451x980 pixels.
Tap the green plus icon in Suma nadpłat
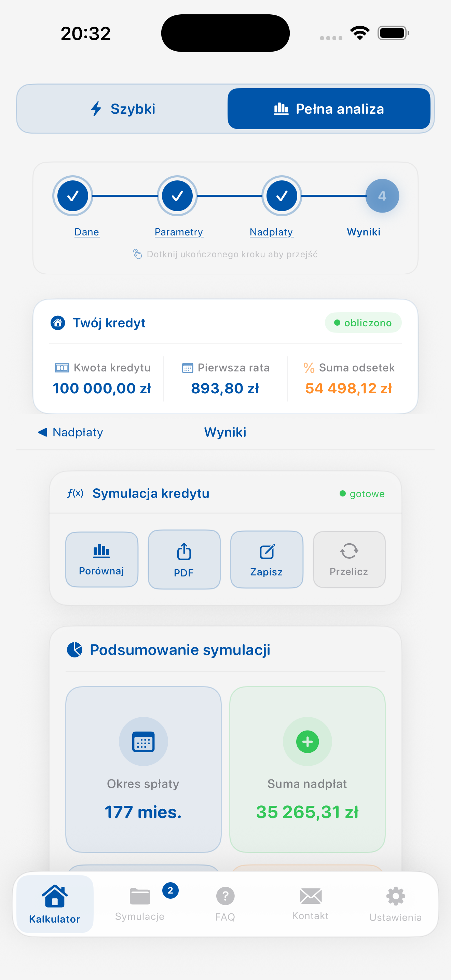307,741
